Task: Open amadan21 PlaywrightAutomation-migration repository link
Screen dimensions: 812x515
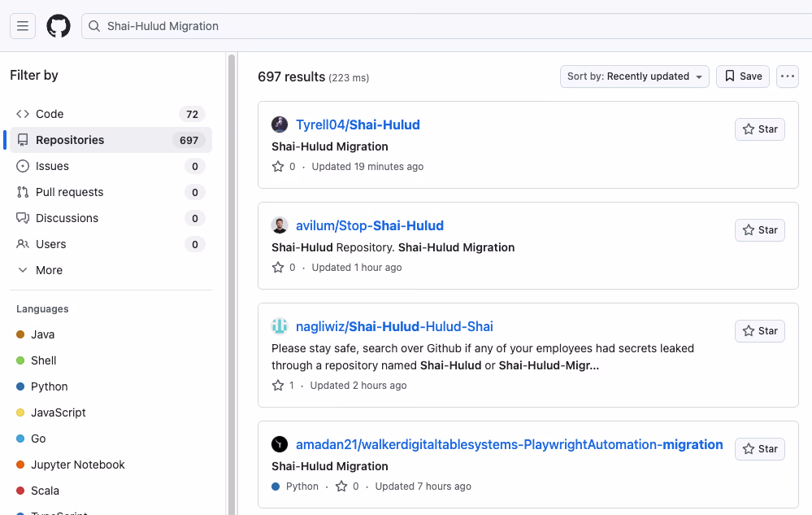Action: pos(509,444)
